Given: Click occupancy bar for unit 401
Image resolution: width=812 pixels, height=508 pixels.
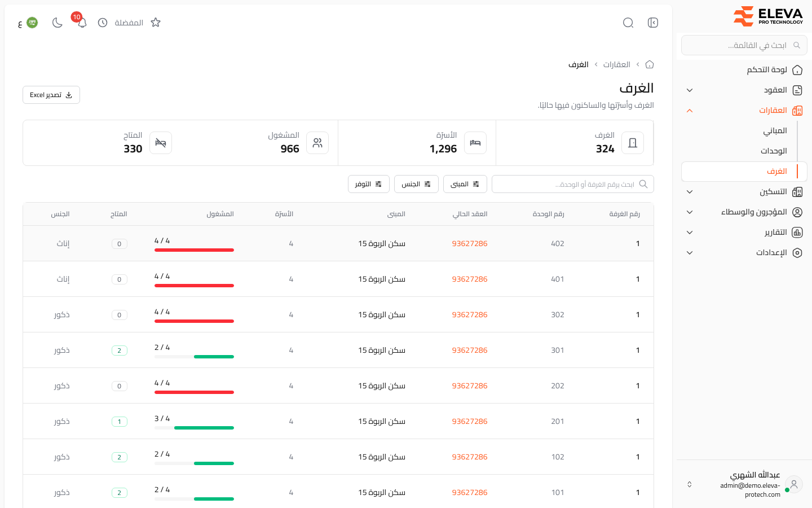Looking at the screenshot, I should point(194,286).
